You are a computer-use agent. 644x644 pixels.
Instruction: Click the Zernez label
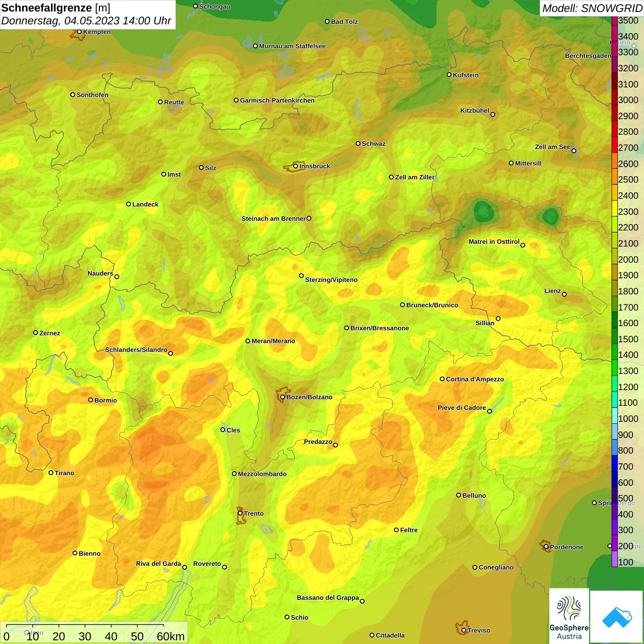pyautogui.click(x=50, y=333)
